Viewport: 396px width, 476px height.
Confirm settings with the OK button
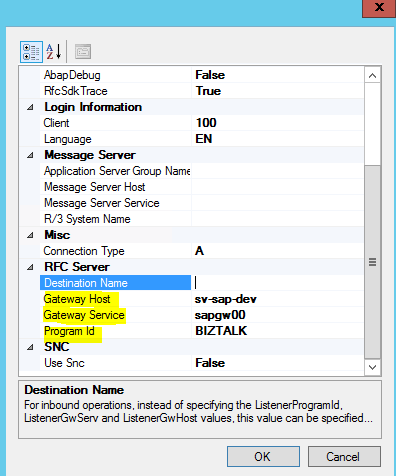(263, 457)
